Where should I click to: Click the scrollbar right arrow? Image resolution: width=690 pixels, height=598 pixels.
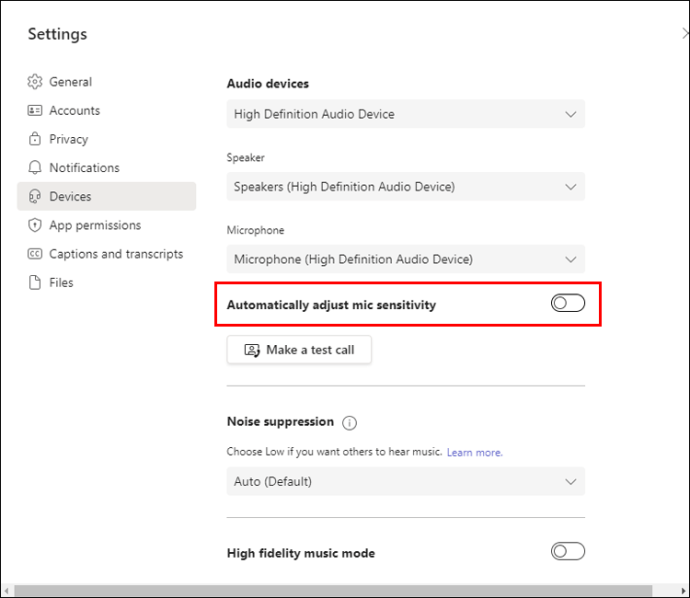coord(683,591)
